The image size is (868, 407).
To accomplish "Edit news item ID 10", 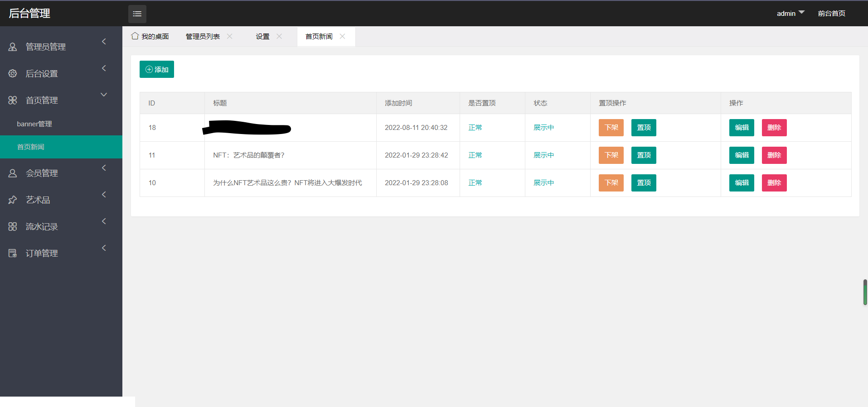I will coord(742,183).
